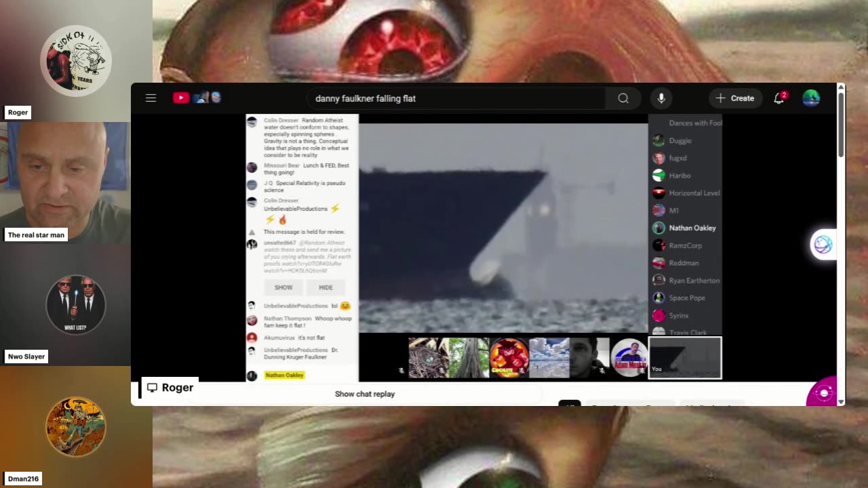Click Roger's round profile avatar
The width and height of the screenshot is (868, 488).
click(76, 61)
